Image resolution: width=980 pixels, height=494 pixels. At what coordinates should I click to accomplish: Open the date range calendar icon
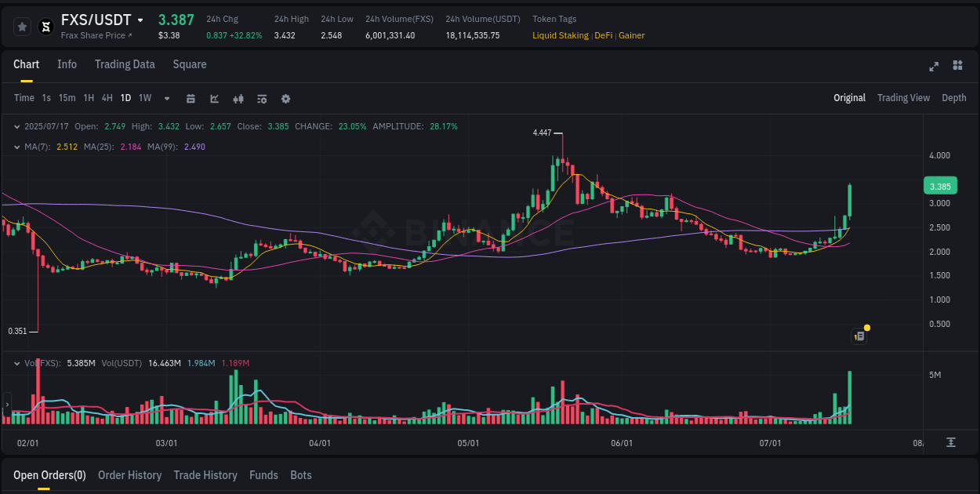tap(191, 98)
